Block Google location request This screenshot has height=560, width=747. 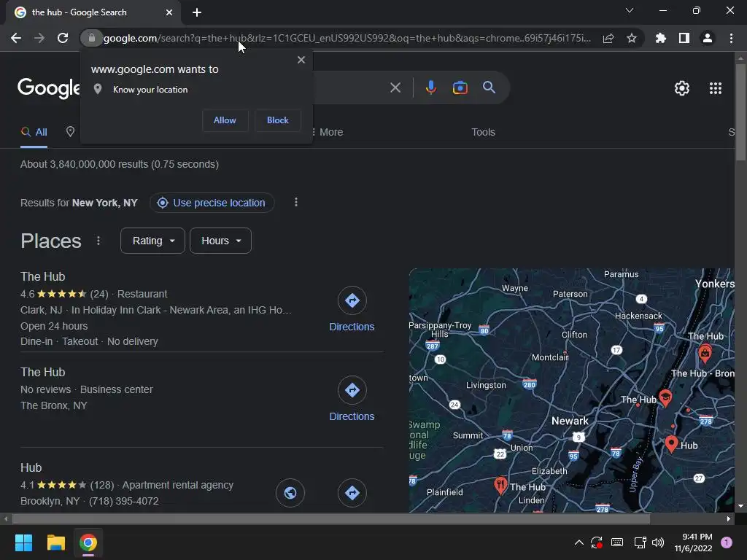(x=278, y=120)
